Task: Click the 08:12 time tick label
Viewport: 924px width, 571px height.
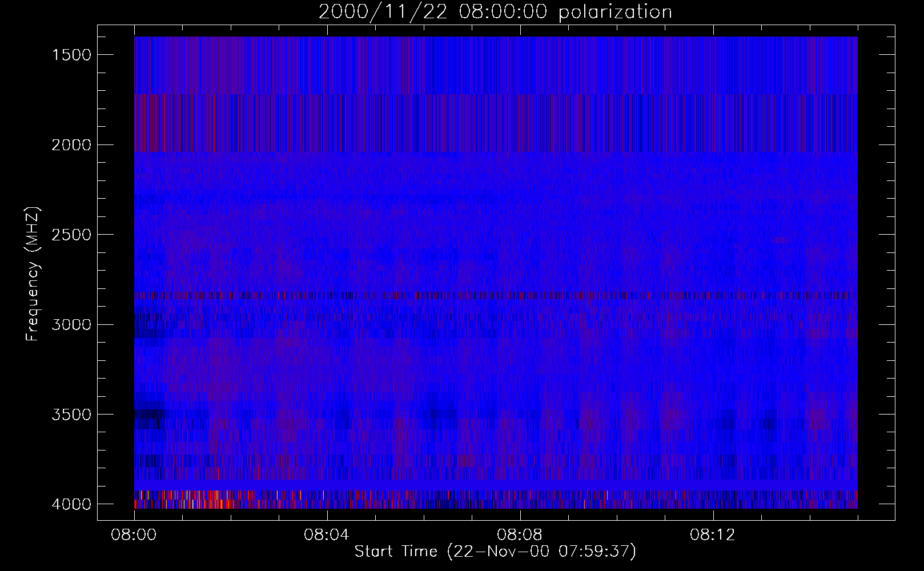Action: (713, 535)
